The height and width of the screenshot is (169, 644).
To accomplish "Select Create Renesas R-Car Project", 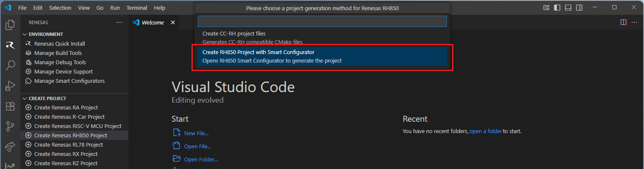I will click(x=75, y=117).
